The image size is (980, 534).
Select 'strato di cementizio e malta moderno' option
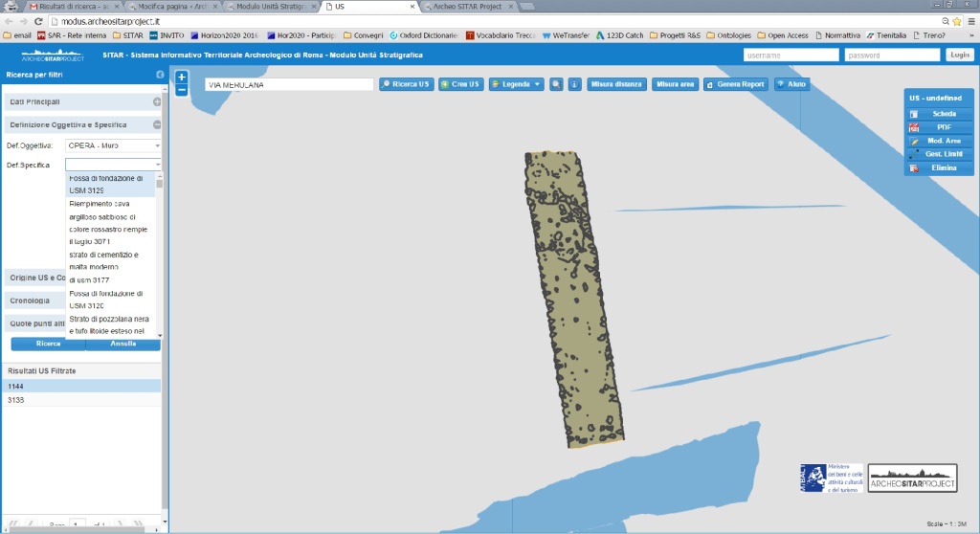[110, 260]
